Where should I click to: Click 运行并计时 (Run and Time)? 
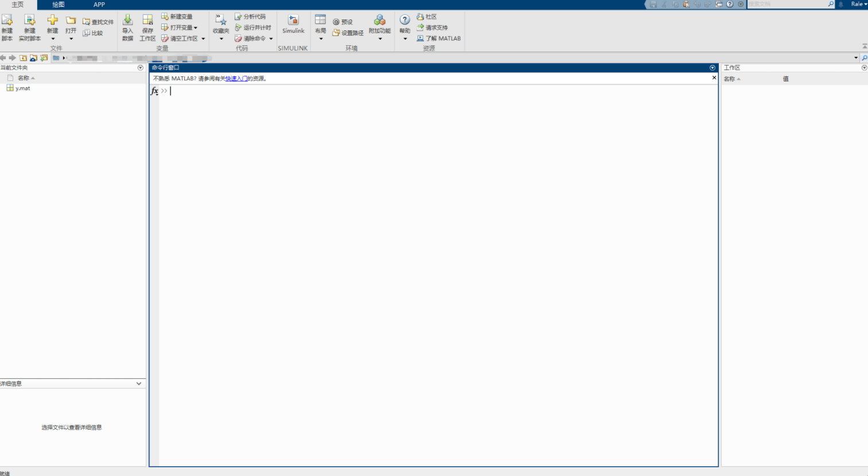pos(253,28)
